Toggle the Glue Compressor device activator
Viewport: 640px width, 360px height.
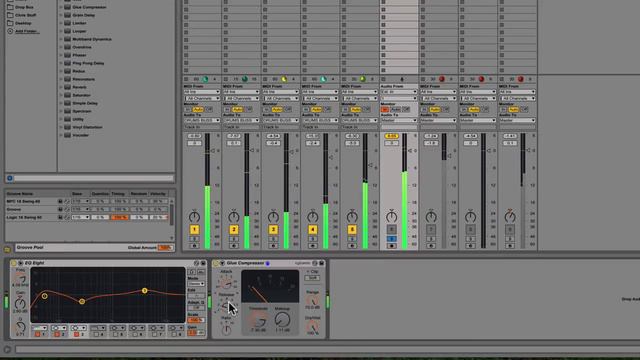[216, 263]
